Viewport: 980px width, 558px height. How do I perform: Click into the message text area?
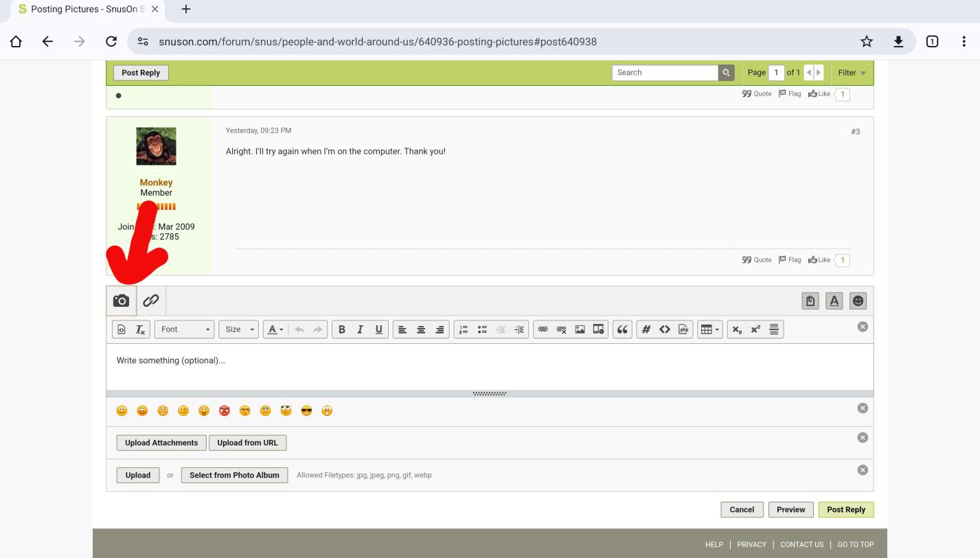[x=489, y=367]
